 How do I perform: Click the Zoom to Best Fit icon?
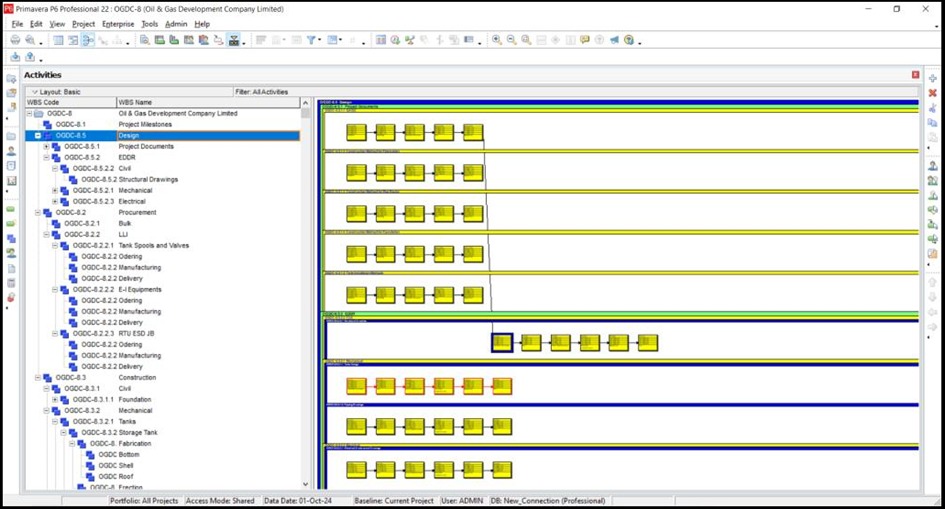pos(526,40)
